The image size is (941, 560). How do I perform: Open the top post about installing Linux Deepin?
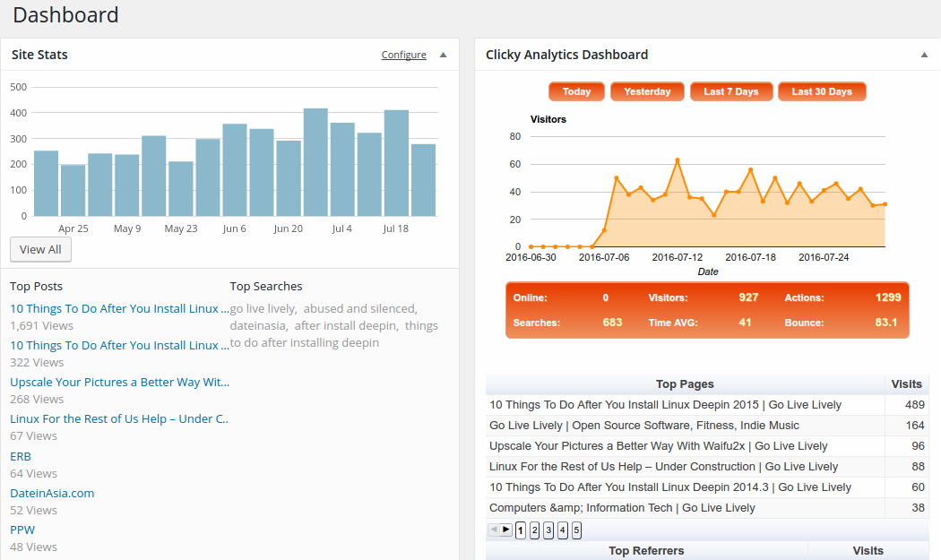point(112,307)
